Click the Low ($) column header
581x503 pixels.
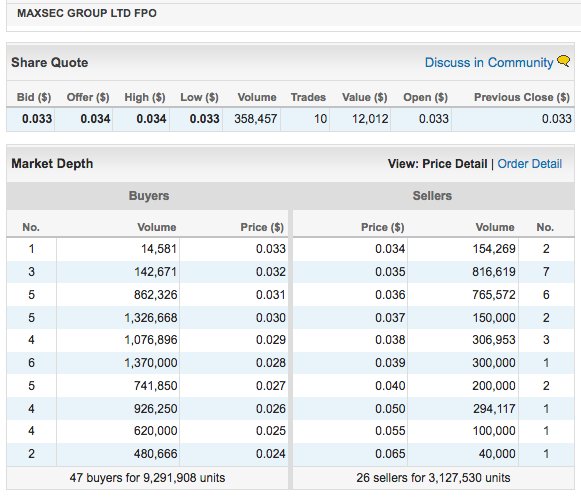click(199, 97)
